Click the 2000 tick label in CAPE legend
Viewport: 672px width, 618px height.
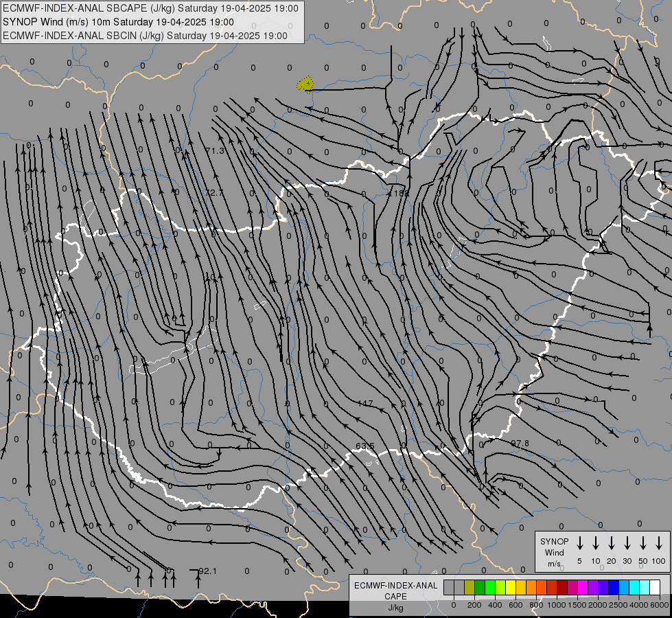(598, 605)
